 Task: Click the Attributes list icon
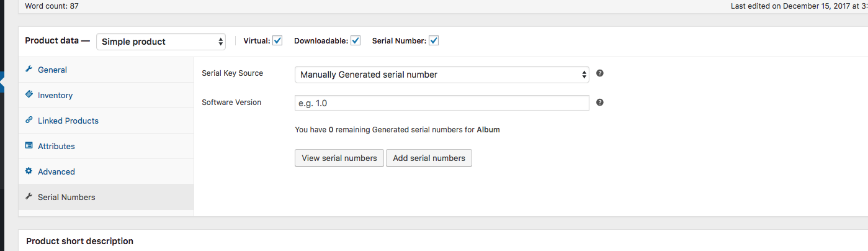point(29,146)
